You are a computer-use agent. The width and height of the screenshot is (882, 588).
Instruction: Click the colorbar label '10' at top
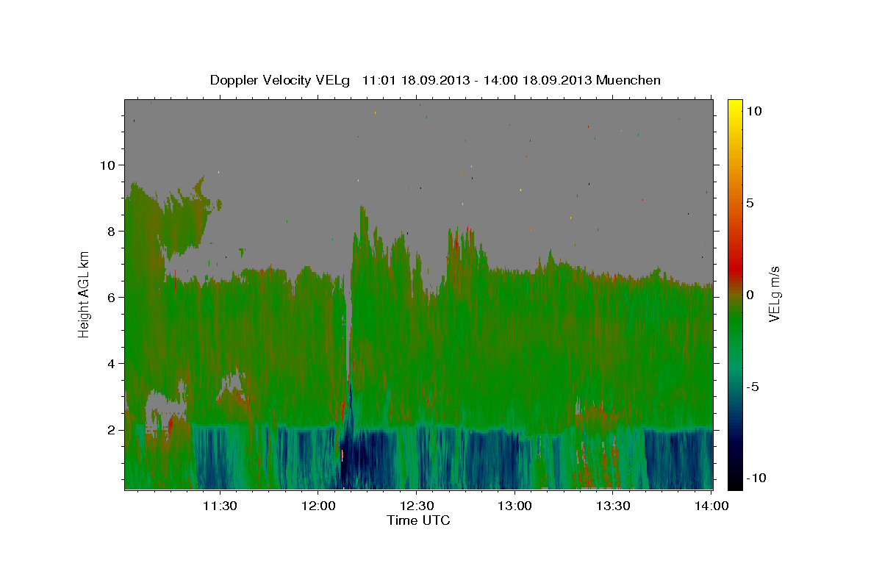coord(755,111)
